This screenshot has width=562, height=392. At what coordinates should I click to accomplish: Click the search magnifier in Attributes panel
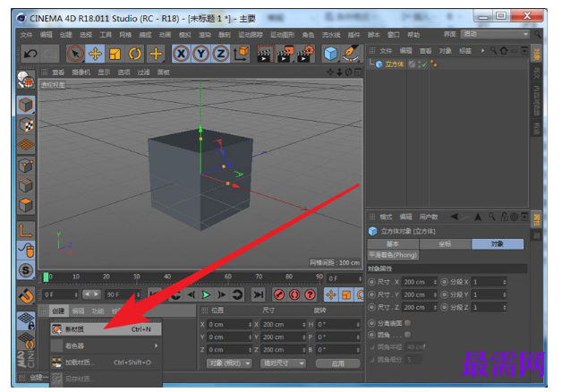point(492,217)
